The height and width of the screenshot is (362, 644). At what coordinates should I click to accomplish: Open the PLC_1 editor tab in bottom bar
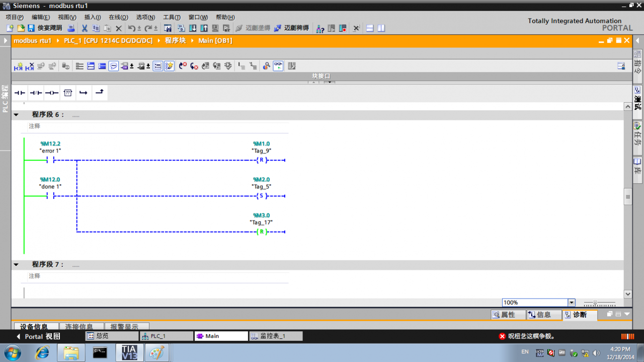166,336
